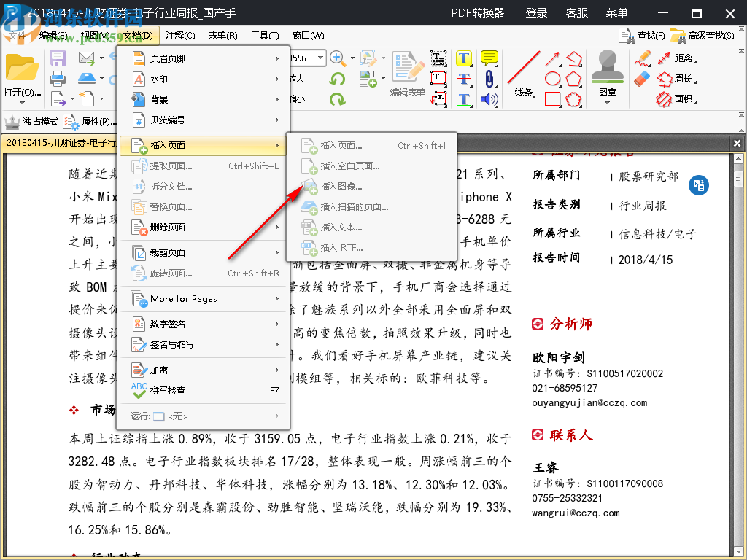The height and width of the screenshot is (560, 747).
Task: Select the circle annotation shape tool
Action: pos(552,78)
